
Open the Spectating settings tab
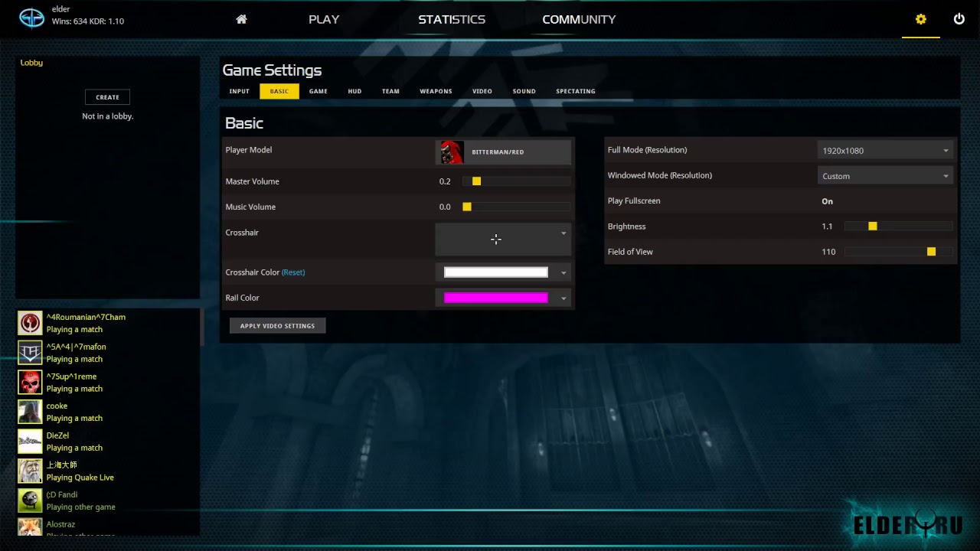pyautogui.click(x=576, y=91)
